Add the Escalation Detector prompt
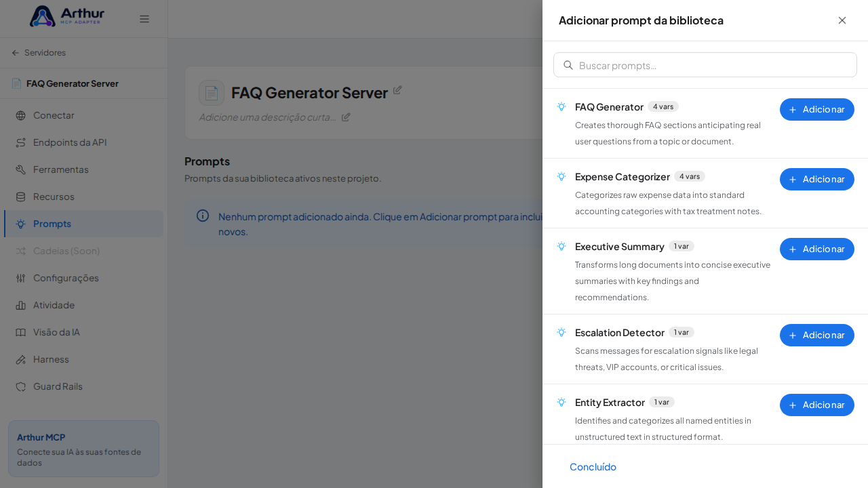868x488 pixels. pos(817,335)
